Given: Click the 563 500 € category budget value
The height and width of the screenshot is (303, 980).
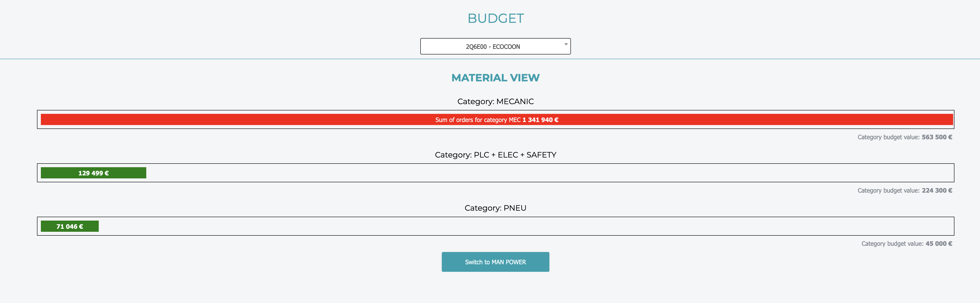Looking at the screenshot, I should tap(937, 137).
